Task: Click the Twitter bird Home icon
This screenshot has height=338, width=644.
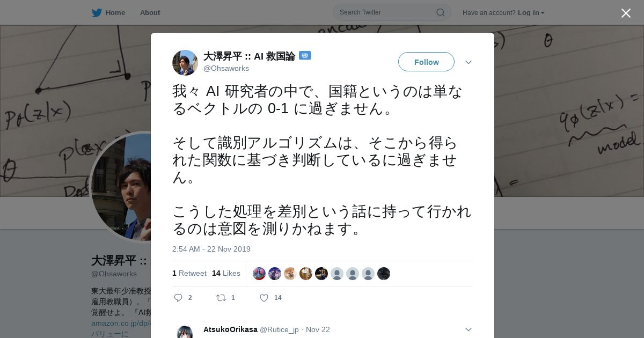Action: tap(97, 12)
